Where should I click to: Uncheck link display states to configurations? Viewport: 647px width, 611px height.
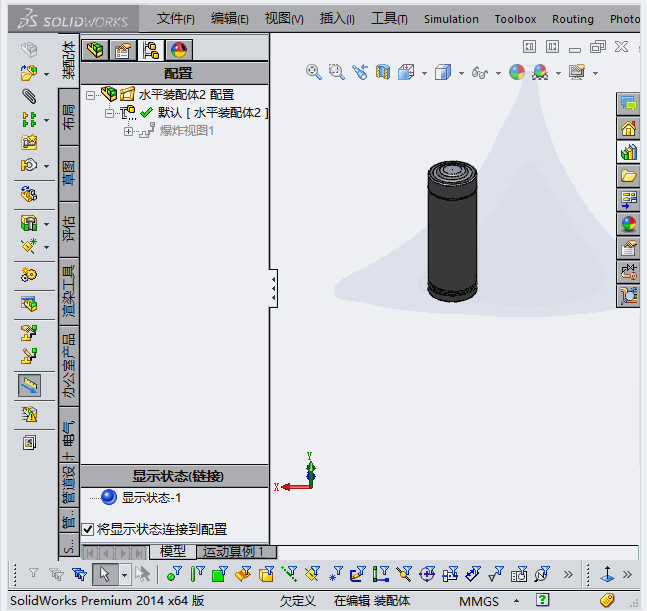pos(87,529)
